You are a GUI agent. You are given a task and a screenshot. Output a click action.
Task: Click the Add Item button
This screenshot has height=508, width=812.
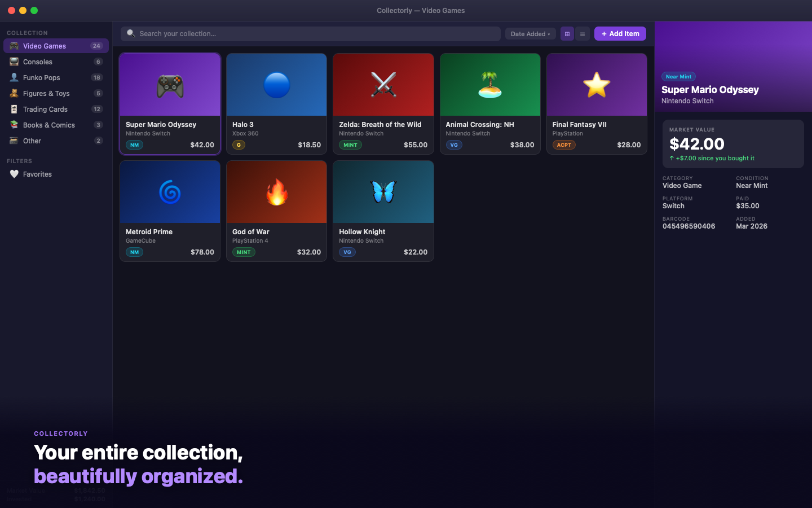[x=620, y=33]
